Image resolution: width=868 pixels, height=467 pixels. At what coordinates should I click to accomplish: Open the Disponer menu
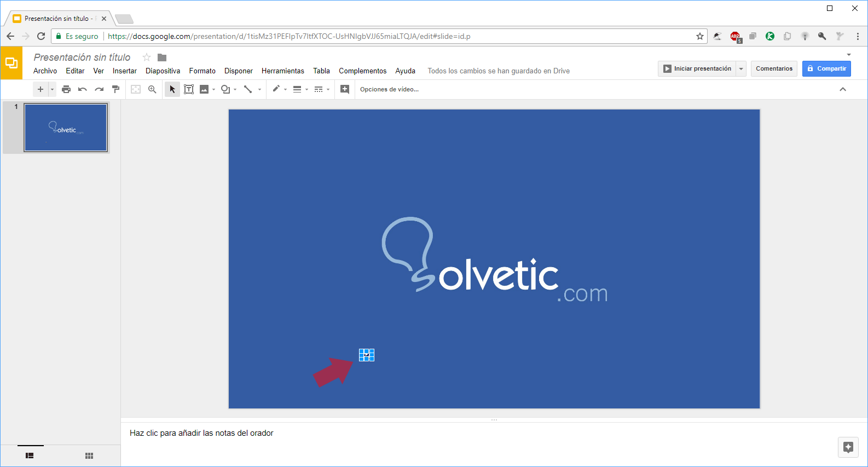click(239, 71)
